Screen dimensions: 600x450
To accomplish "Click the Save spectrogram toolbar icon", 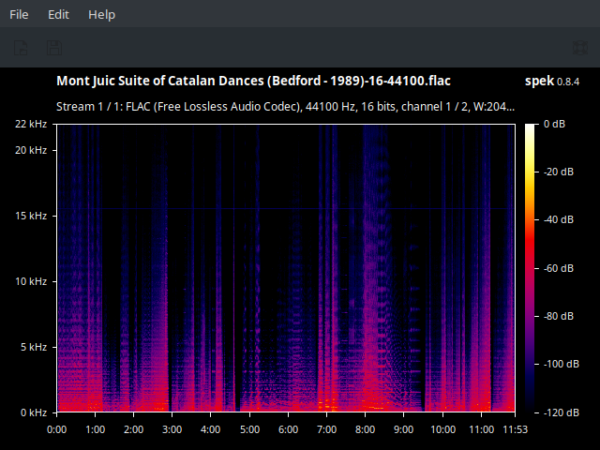I will pos(54,48).
